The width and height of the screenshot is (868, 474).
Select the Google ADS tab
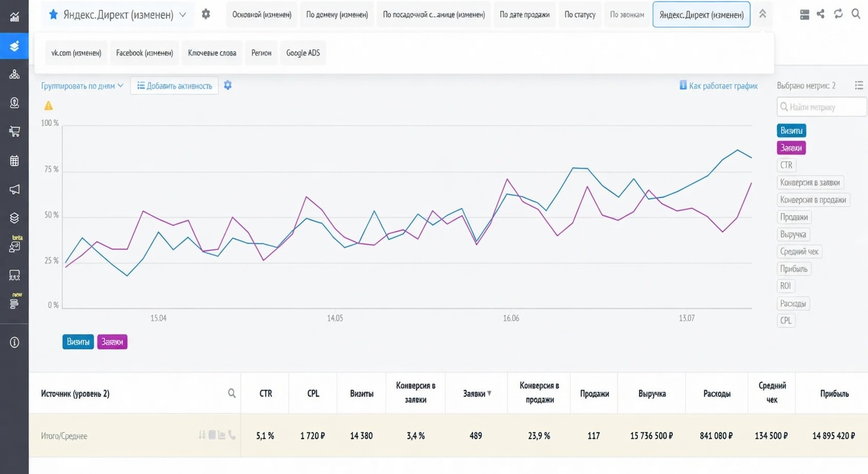[x=303, y=53]
